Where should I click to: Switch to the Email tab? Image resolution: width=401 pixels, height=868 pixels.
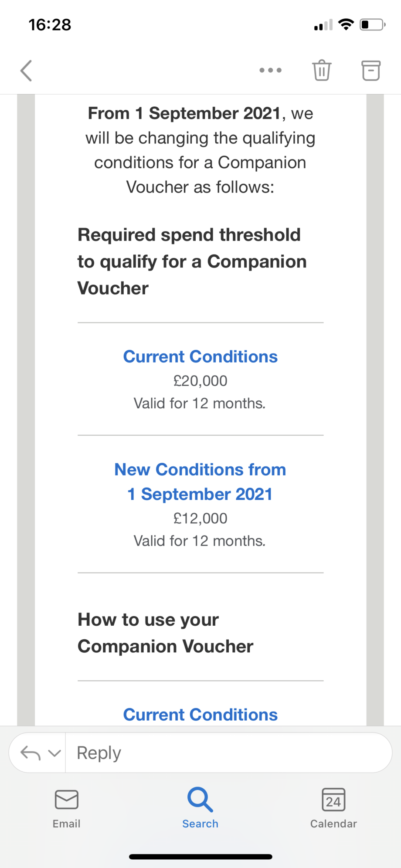[x=67, y=808]
